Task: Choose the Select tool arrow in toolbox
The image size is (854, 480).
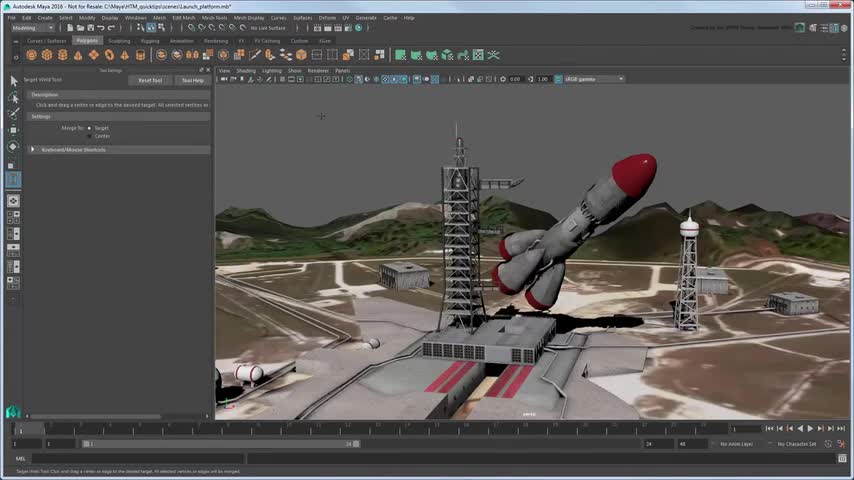Action: (13, 80)
